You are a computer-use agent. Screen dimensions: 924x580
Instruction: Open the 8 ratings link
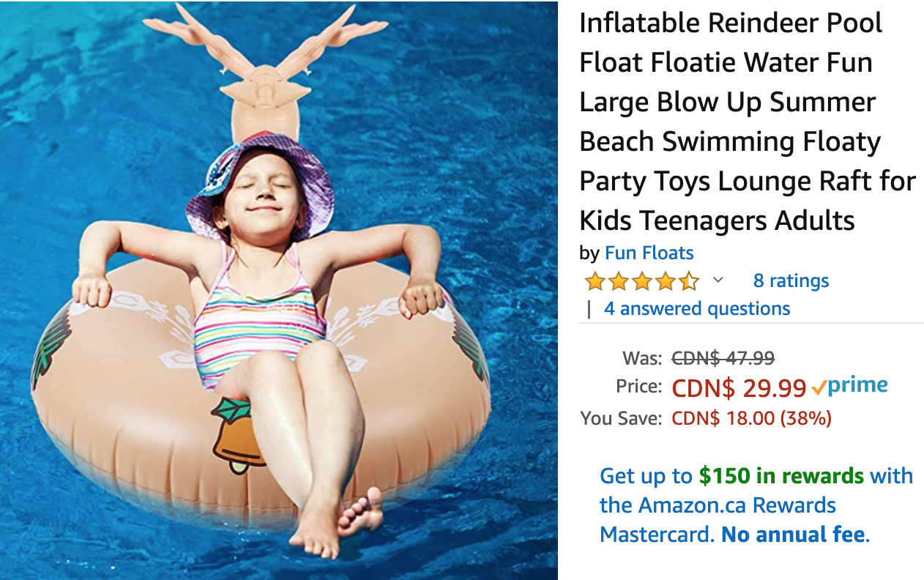pos(791,280)
